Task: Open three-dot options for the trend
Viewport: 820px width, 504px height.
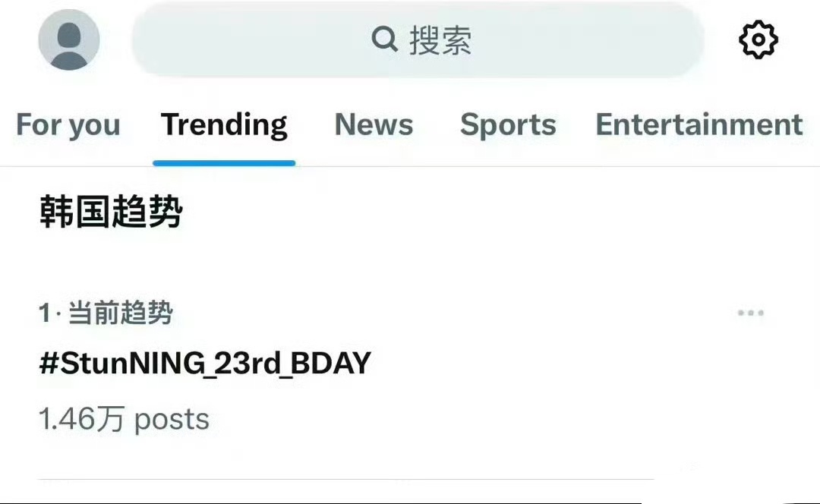Action: pyautogui.click(x=750, y=313)
